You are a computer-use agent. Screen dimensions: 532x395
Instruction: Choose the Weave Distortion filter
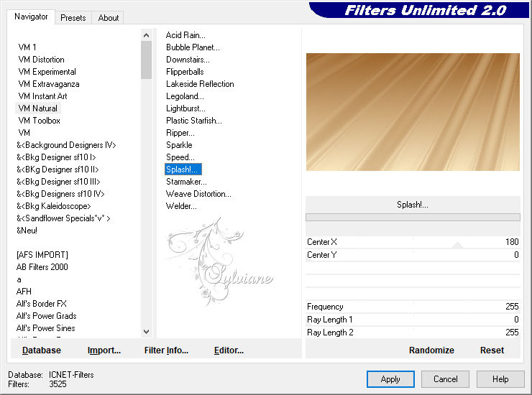tap(198, 194)
